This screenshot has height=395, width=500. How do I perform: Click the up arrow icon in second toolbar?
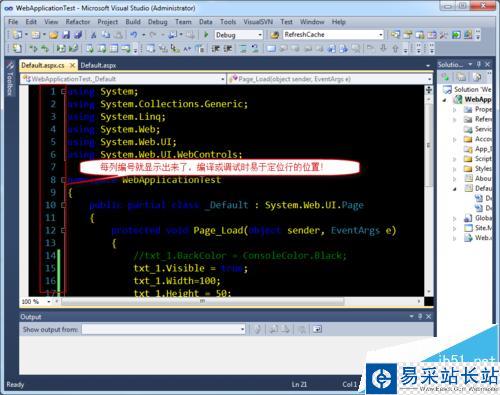point(395,48)
